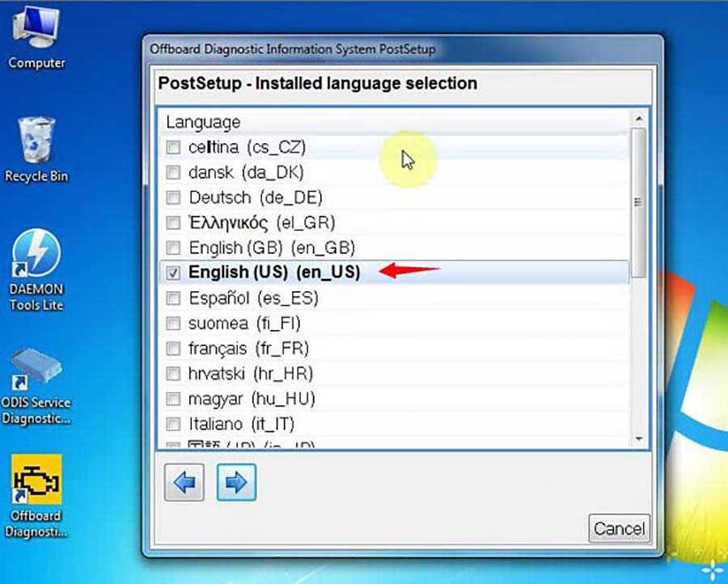728x584 pixels.
Task: Check the français (fr_FR) language box
Action: (173, 349)
